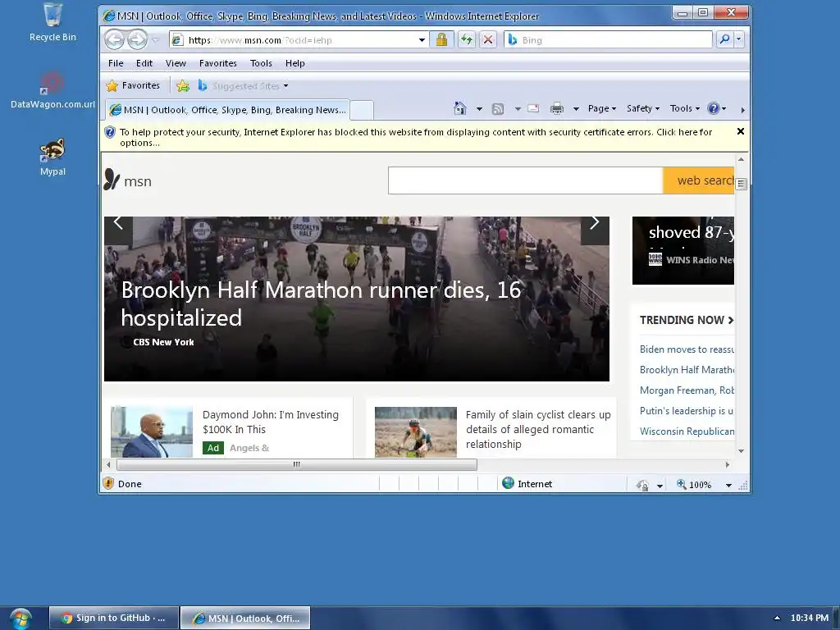Open 'Putin's leadership is u' trending link
This screenshot has height=630, width=840.
point(687,411)
